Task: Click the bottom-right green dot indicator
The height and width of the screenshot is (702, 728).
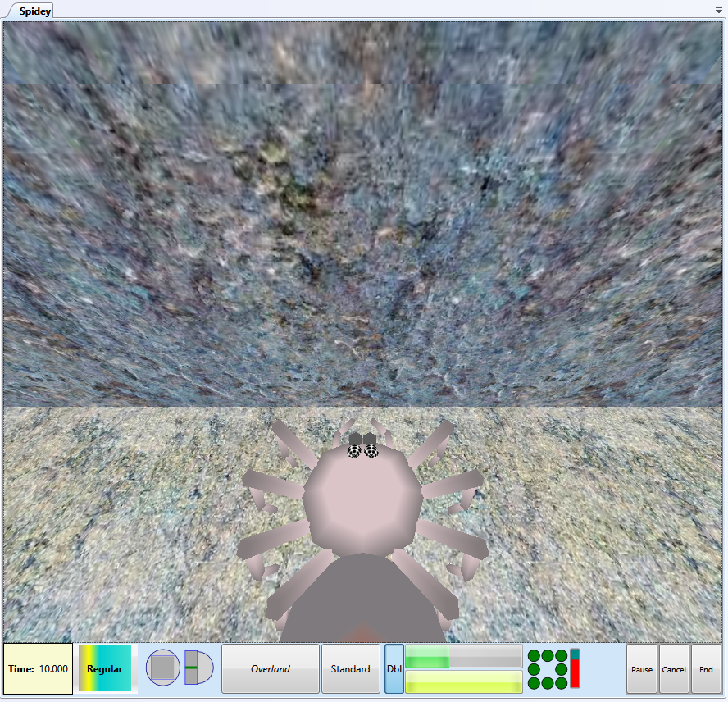Action: (562, 683)
